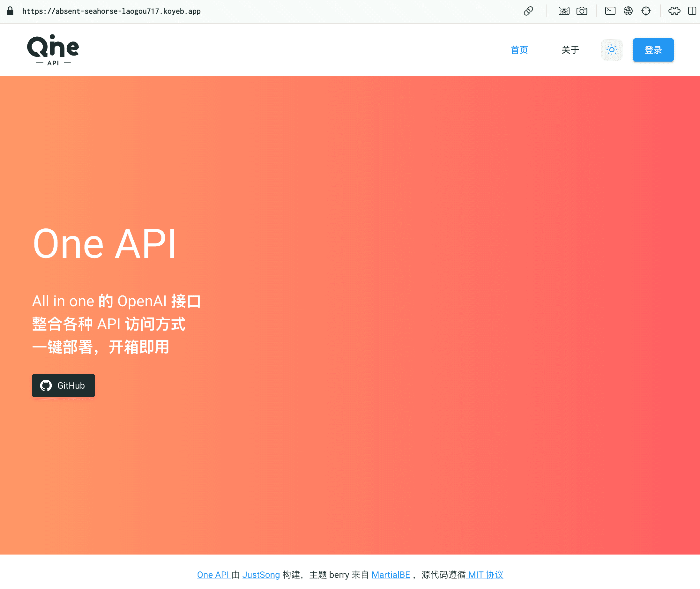Click the blue 登录 login button
This screenshot has width=700, height=589.
pos(653,50)
